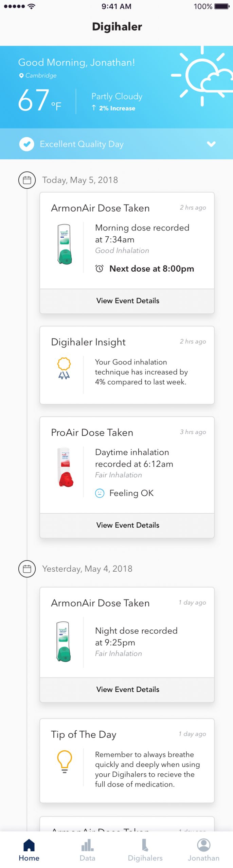Viewport: 233px width, 868px height.
Task: Open the Digihaler Insight card
Action: click(x=127, y=365)
